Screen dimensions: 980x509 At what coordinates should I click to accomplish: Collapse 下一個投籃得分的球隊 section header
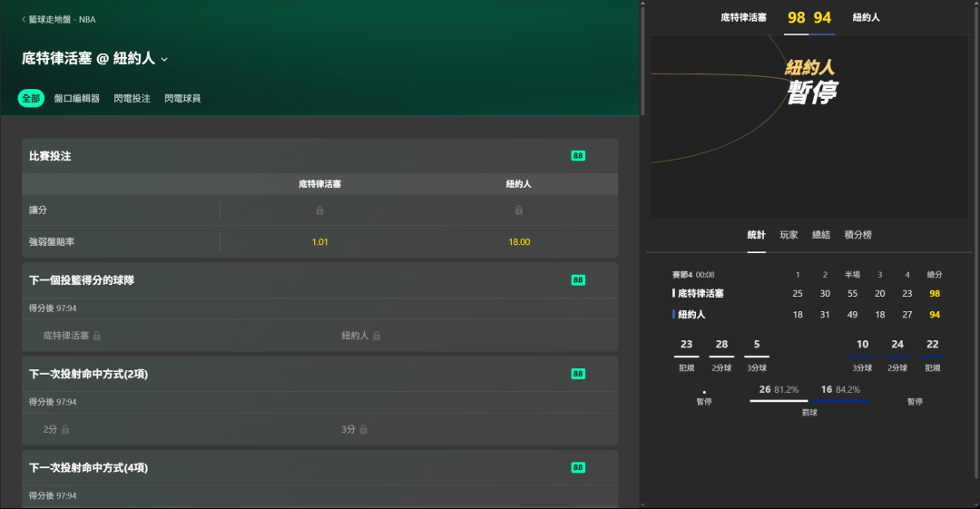coord(320,280)
